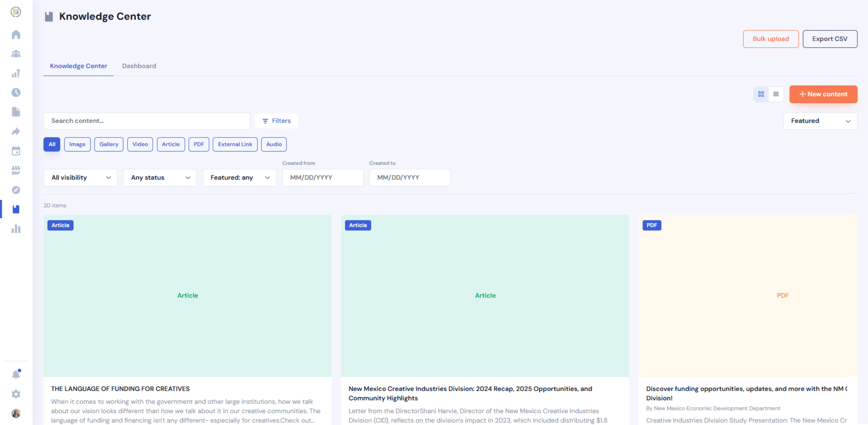Click the Created from date field
Image resolution: width=868 pixels, height=425 pixels.
point(323,178)
